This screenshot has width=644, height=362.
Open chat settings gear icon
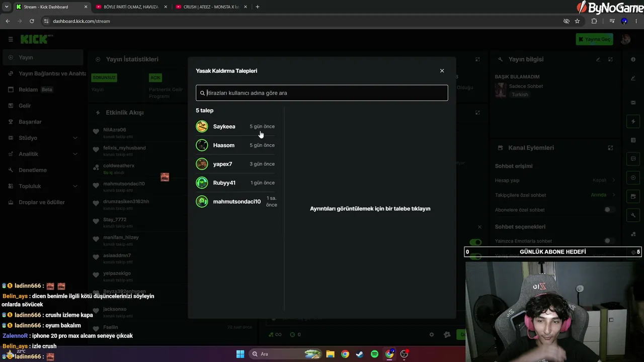click(x=431, y=334)
